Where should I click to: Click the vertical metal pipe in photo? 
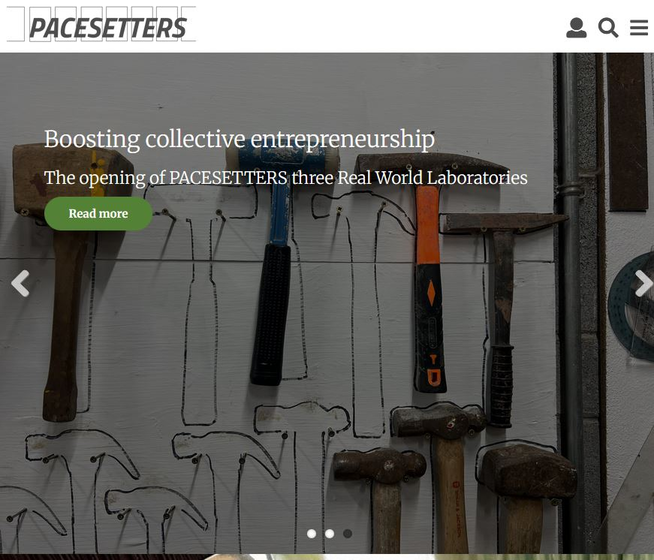[569, 303]
